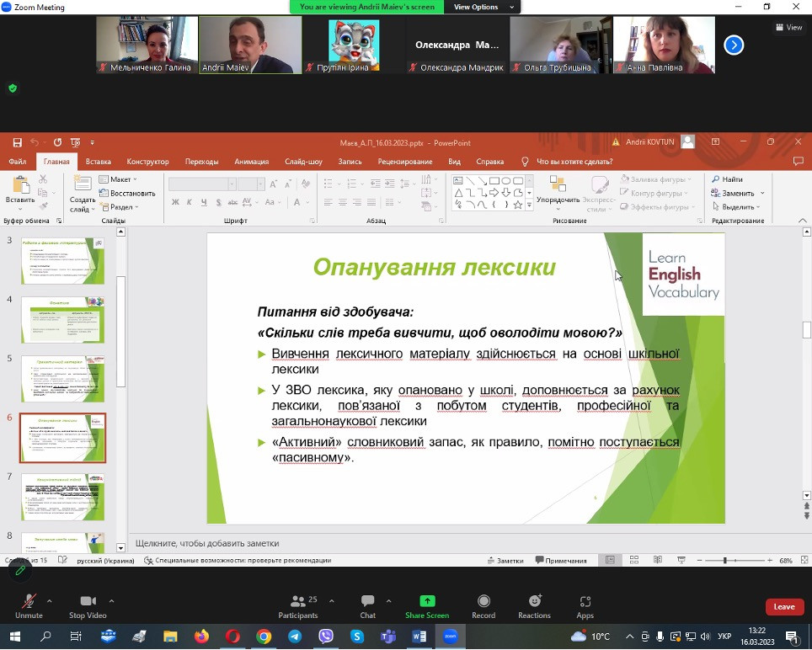
Task: Open Zoom Apps
Action: click(x=585, y=605)
